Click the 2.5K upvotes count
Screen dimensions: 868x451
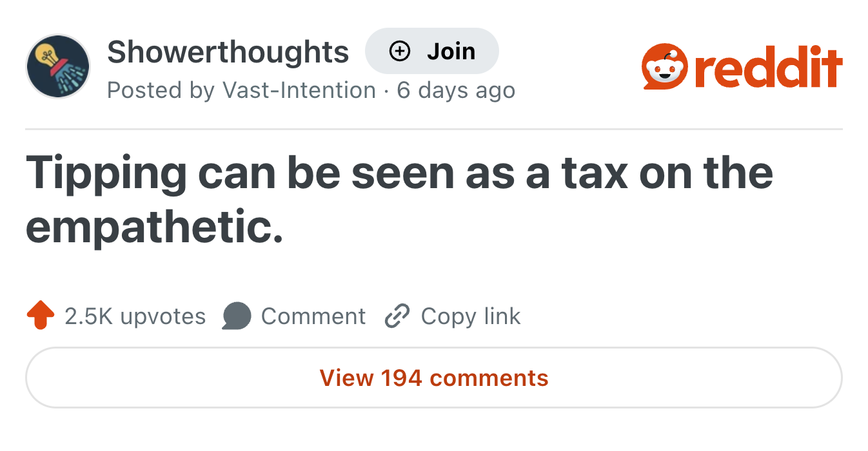point(135,316)
